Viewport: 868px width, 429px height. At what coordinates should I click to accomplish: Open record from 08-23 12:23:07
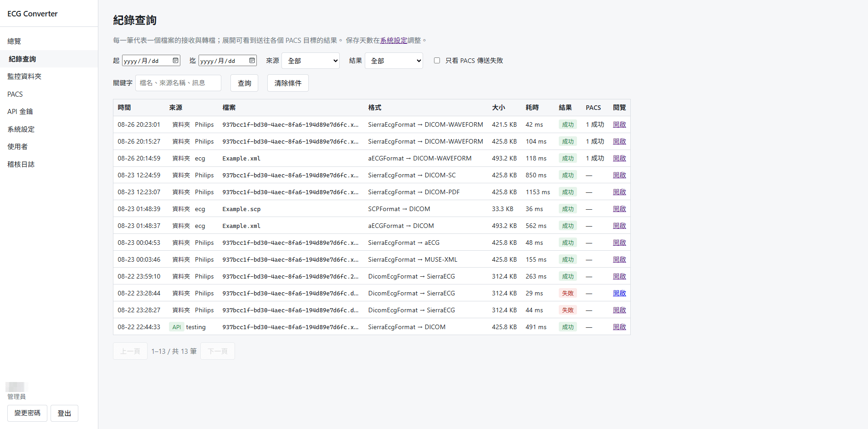[619, 192]
